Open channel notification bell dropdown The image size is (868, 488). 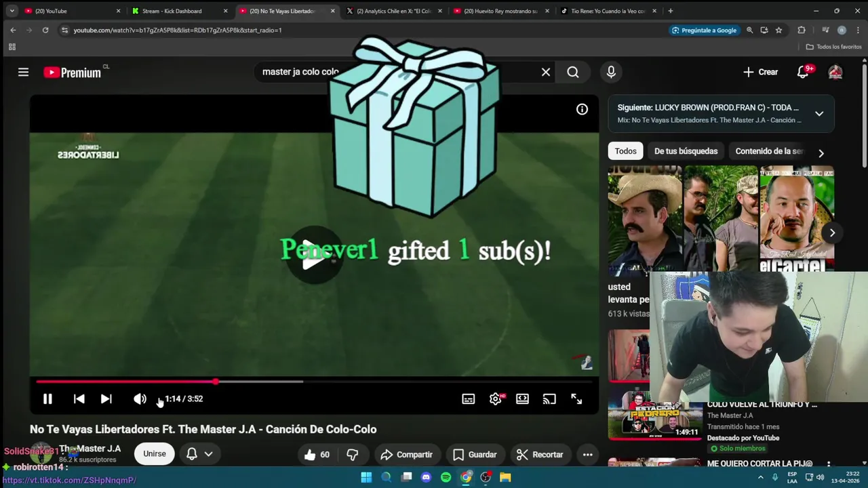(199, 453)
